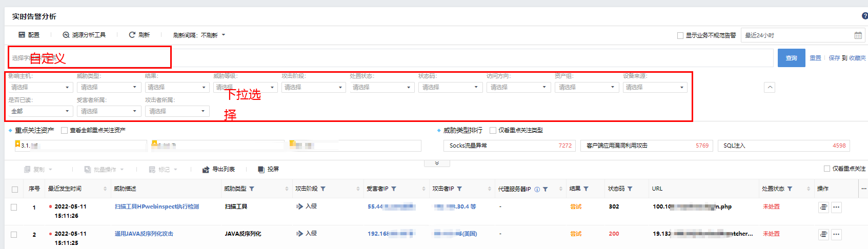Open the 是否已读 dropdown showing 全部
868x249 pixels.
(40, 111)
